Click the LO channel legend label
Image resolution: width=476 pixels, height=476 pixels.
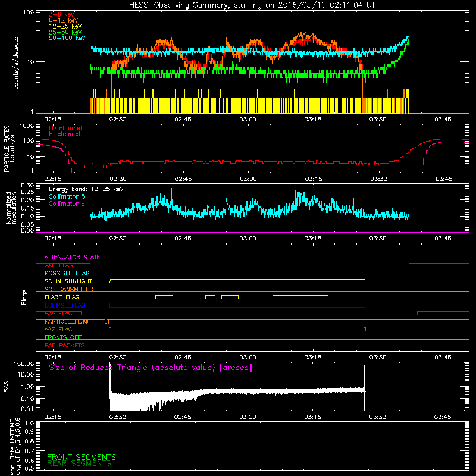pos(65,128)
